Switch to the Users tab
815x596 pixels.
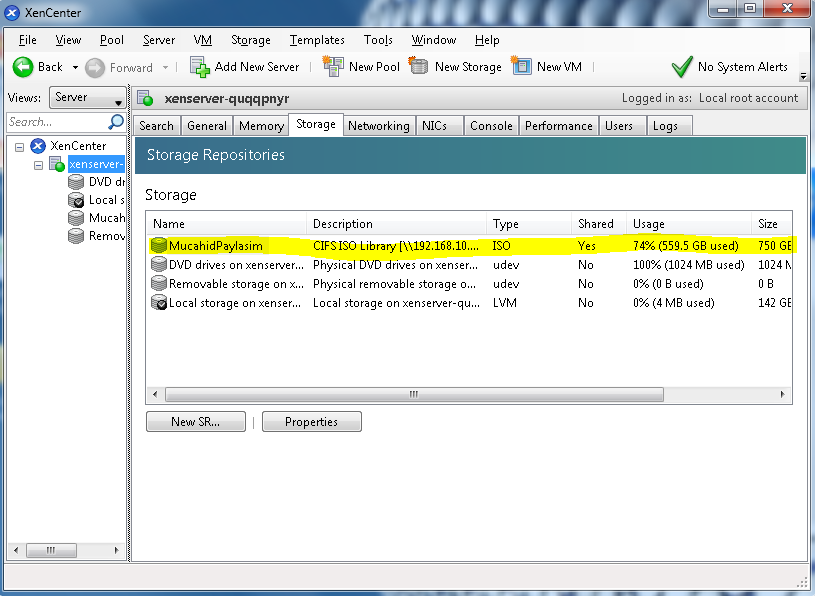[x=622, y=126]
